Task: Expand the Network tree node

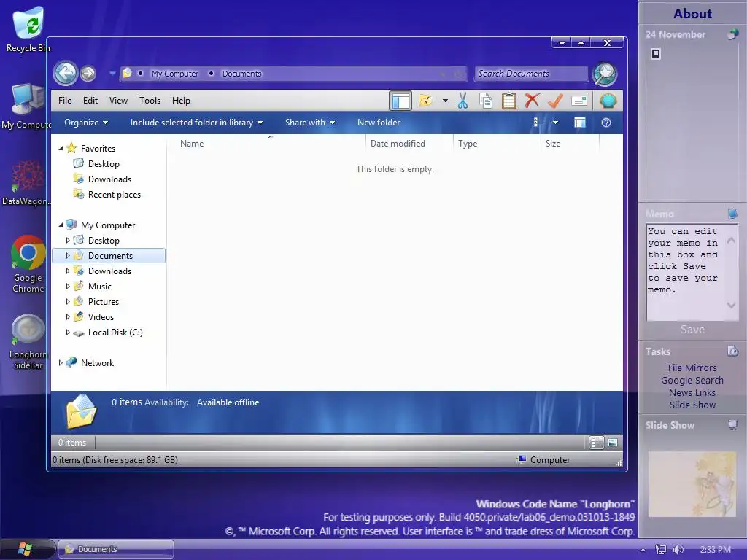Action: [61, 363]
